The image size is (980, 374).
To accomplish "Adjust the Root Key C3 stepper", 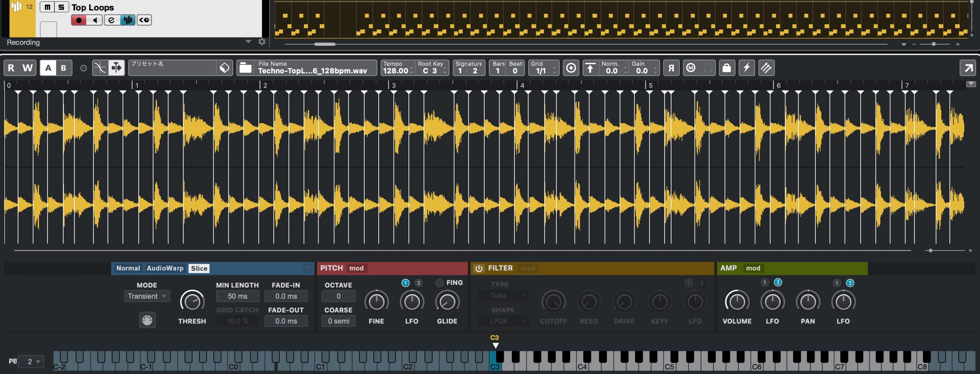I will tap(445, 71).
